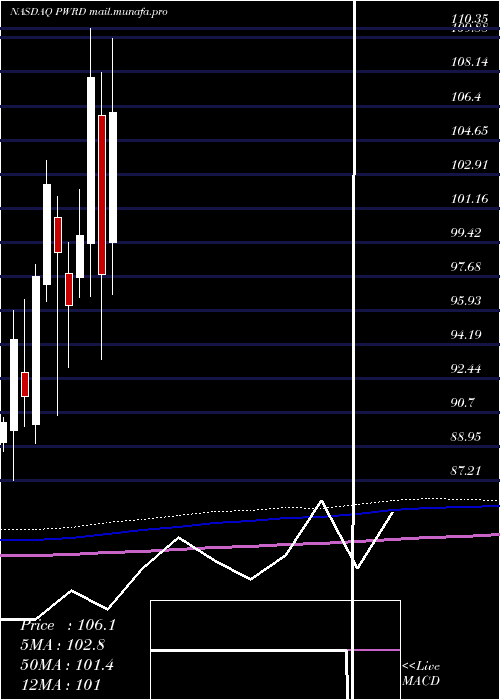Click the solid blue moving average line
The height and width of the screenshot is (700, 500).
tap(250, 522)
